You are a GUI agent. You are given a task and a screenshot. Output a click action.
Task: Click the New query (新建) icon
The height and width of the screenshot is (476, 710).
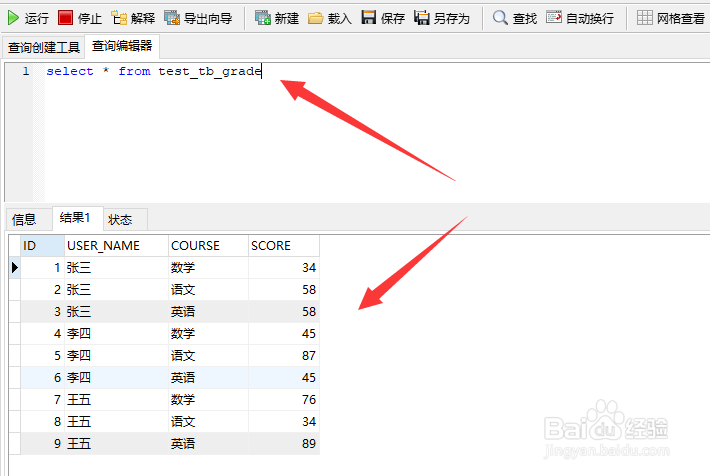pyautogui.click(x=263, y=18)
